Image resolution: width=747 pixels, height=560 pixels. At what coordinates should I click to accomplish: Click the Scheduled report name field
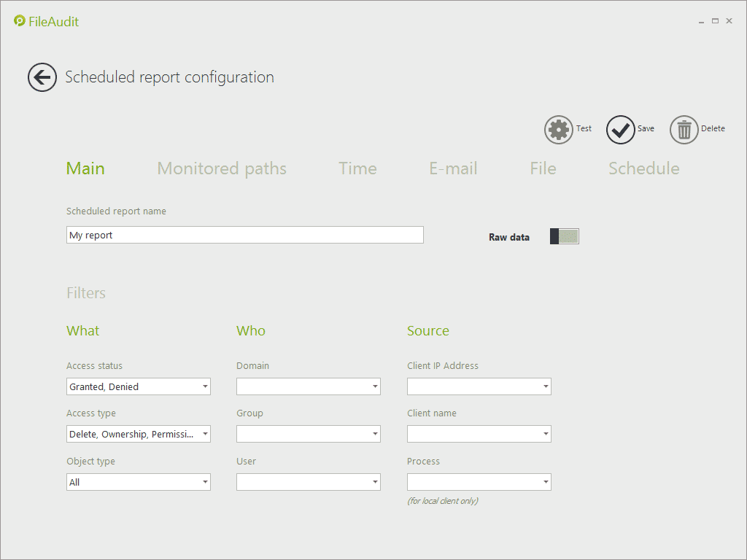click(244, 235)
